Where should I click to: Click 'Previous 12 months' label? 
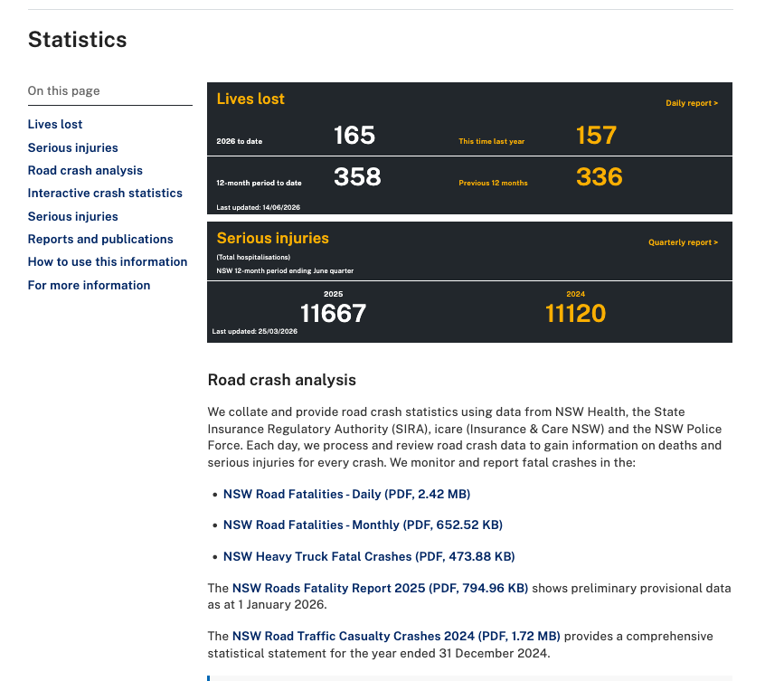tap(493, 183)
